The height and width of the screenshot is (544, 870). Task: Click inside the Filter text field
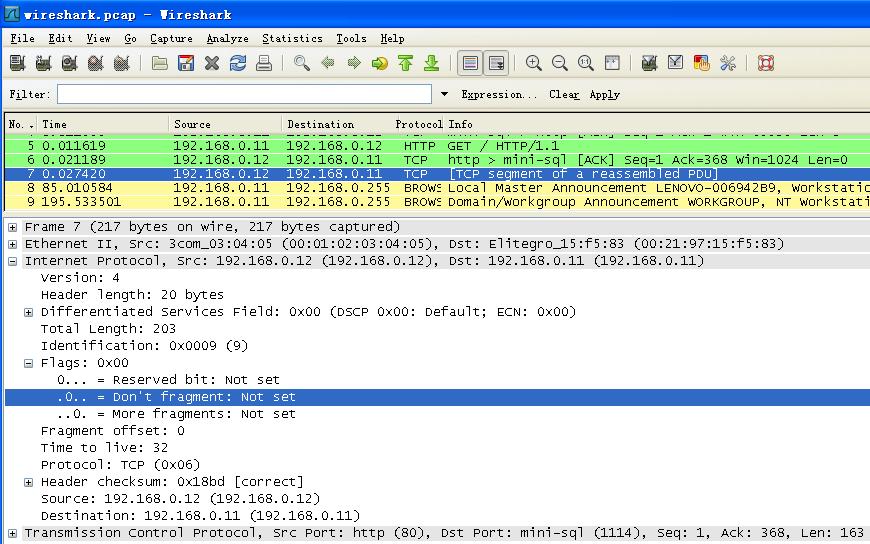pyautogui.click(x=244, y=94)
